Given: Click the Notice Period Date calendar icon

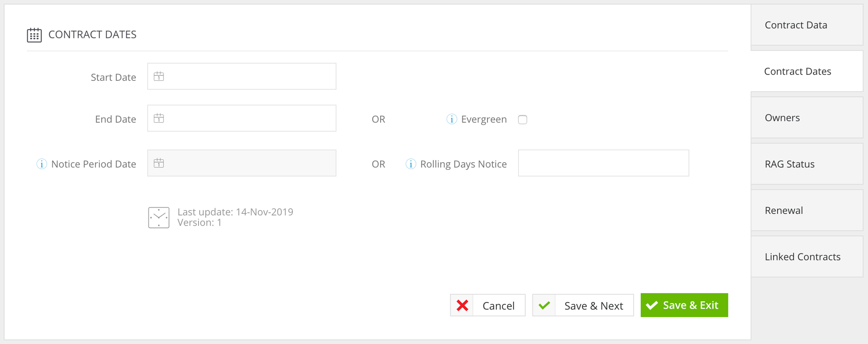Looking at the screenshot, I should coord(159,163).
